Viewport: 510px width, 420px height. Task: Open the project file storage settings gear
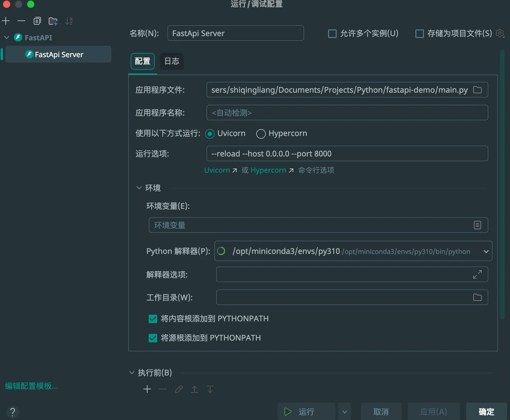click(x=500, y=33)
